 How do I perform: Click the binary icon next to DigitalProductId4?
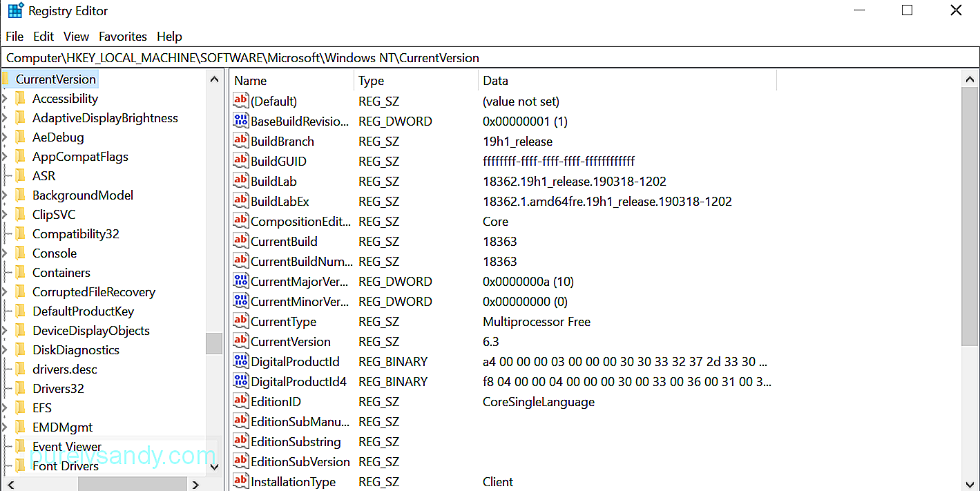240,381
